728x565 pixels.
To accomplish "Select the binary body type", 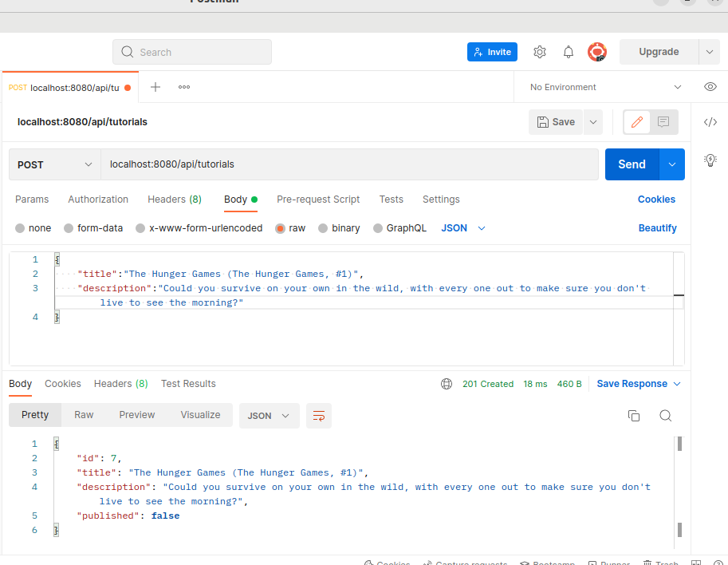I will pyautogui.click(x=339, y=228).
